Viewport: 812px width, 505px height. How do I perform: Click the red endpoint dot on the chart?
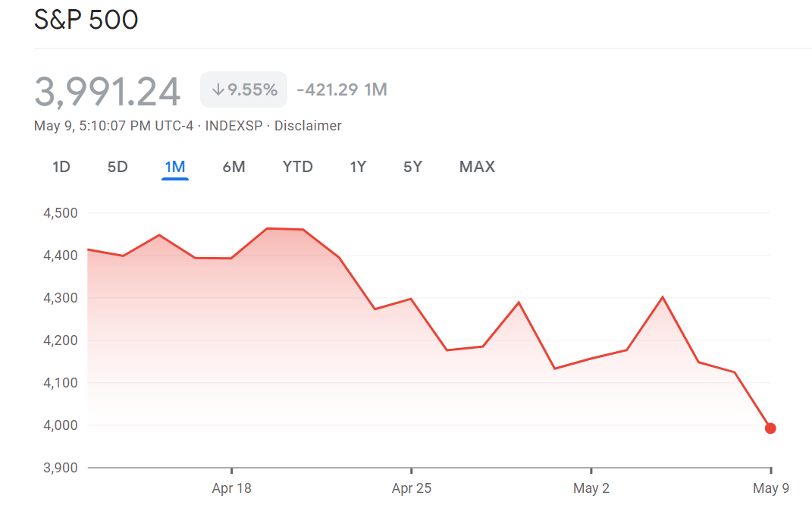pyautogui.click(x=770, y=428)
